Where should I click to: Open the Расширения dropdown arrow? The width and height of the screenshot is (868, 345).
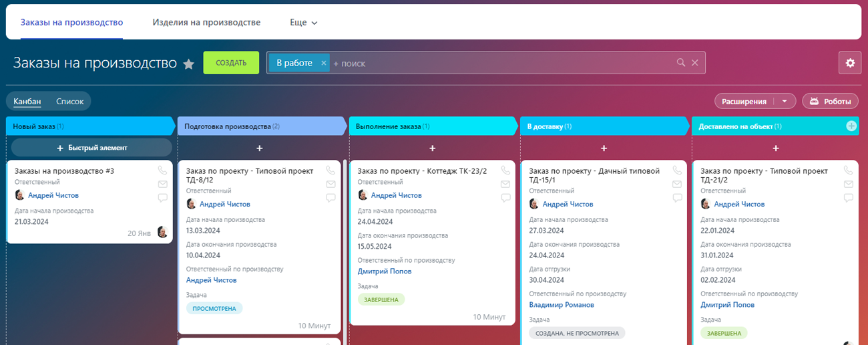785,102
